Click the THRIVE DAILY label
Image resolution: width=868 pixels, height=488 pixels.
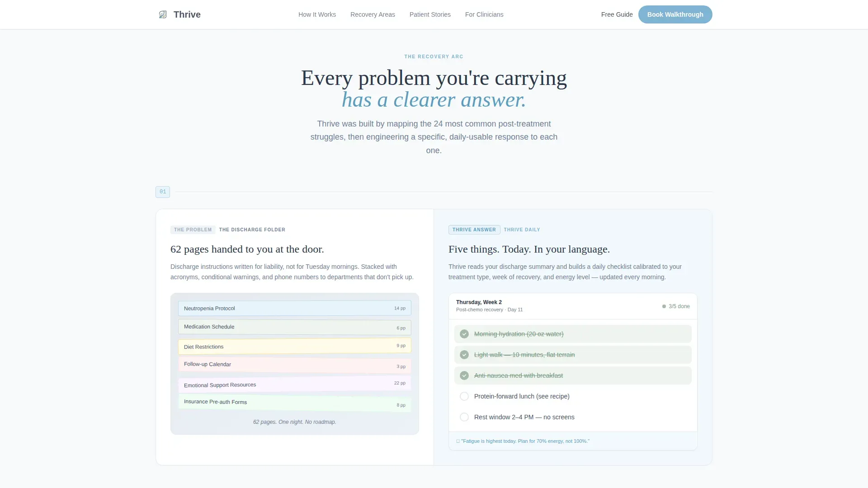[x=522, y=230]
